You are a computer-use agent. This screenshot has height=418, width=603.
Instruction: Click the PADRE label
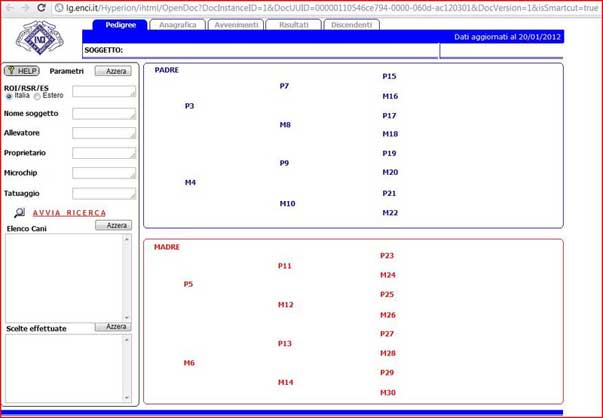coord(167,70)
